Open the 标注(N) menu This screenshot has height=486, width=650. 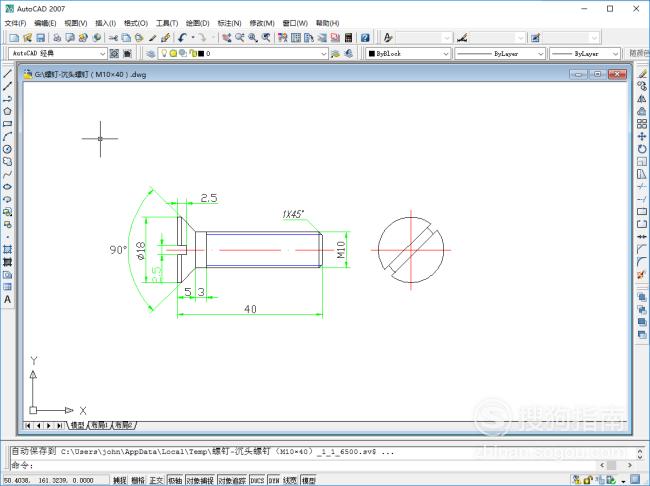point(229,23)
